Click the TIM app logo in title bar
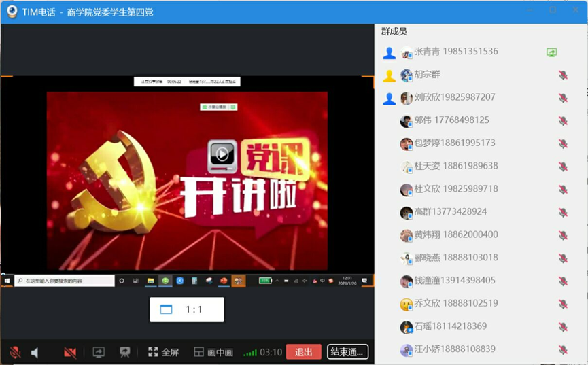Screen dimensions: 588x365 (12, 12)
